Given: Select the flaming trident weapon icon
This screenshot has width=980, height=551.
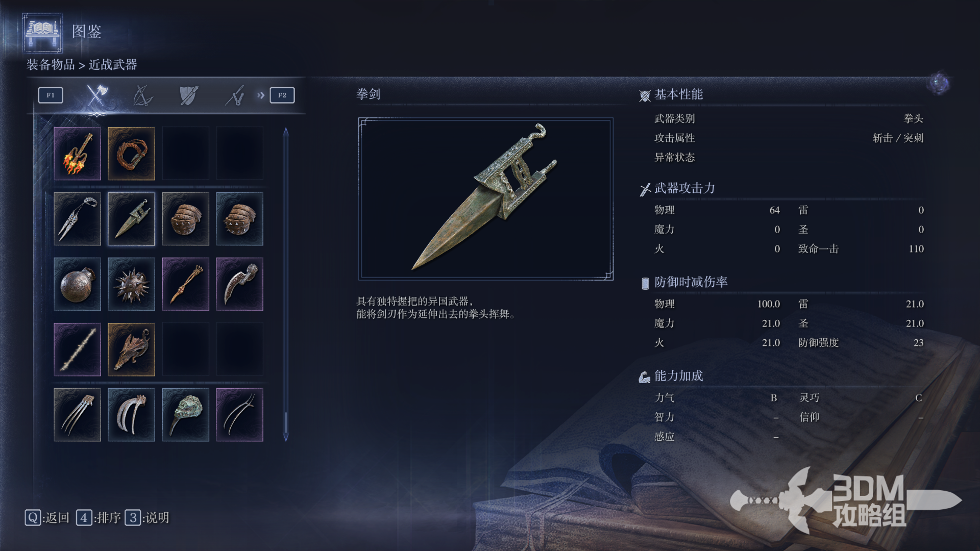Looking at the screenshot, I should tap(77, 154).
